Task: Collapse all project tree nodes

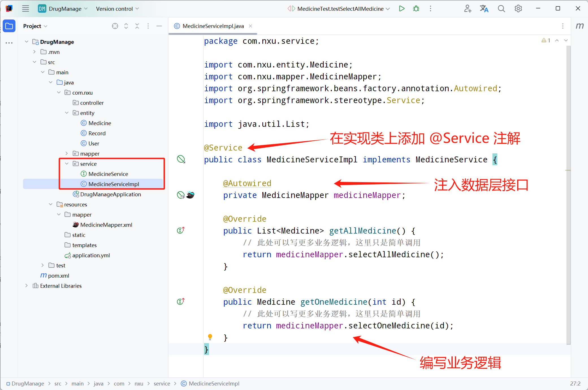Action: click(137, 26)
